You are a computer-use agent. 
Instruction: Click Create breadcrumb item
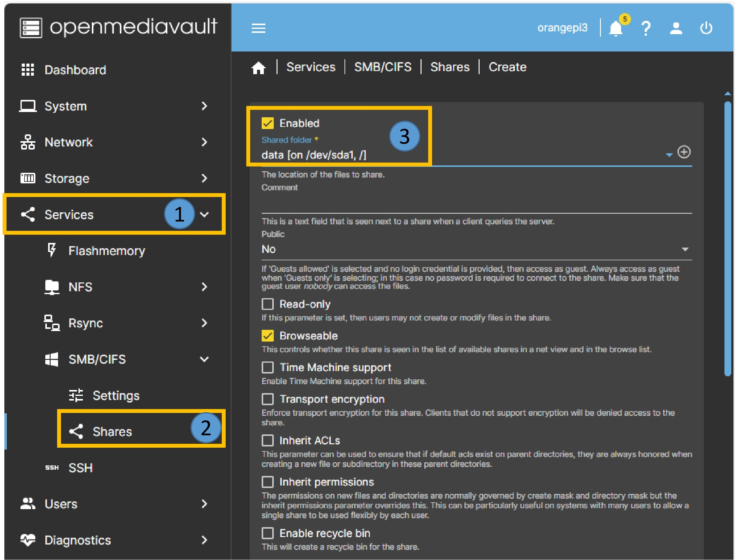pos(507,67)
